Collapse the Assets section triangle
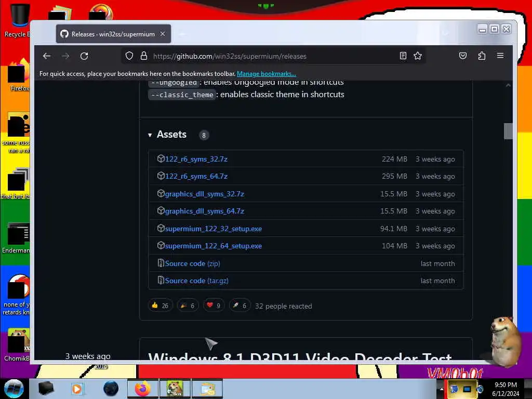The height and width of the screenshot is (399, 532). pos(150,135)
